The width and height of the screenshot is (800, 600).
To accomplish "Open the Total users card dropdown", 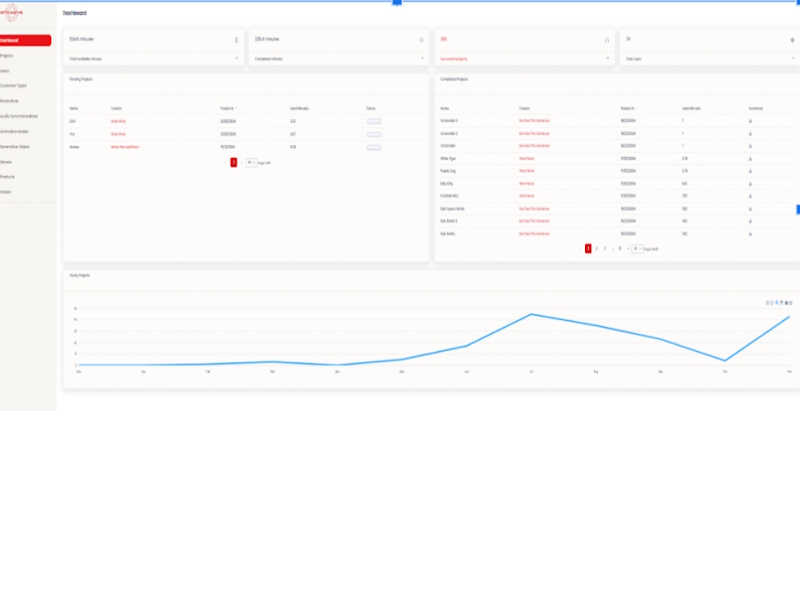I will point(792,59).
